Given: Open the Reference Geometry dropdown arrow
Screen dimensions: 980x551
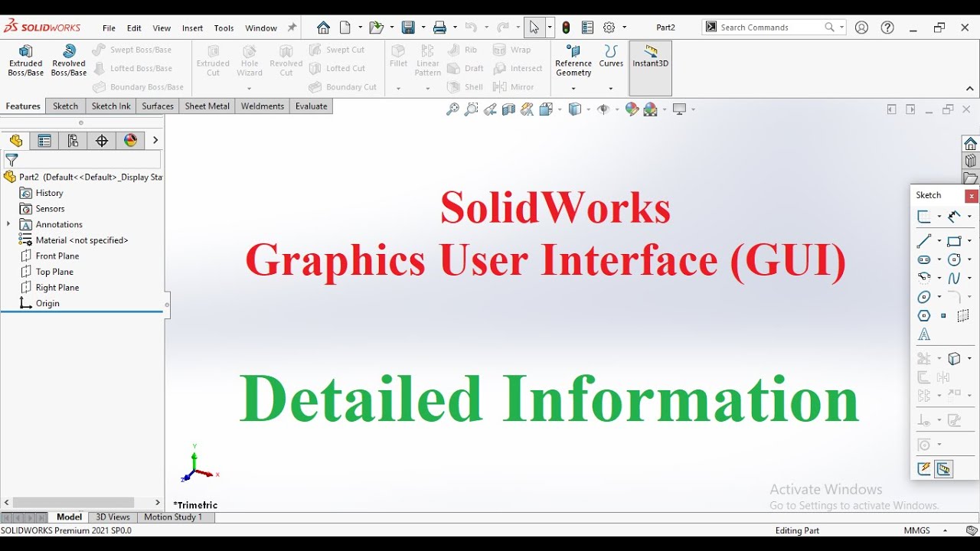Looking at the screenshot, I should 573,88.
